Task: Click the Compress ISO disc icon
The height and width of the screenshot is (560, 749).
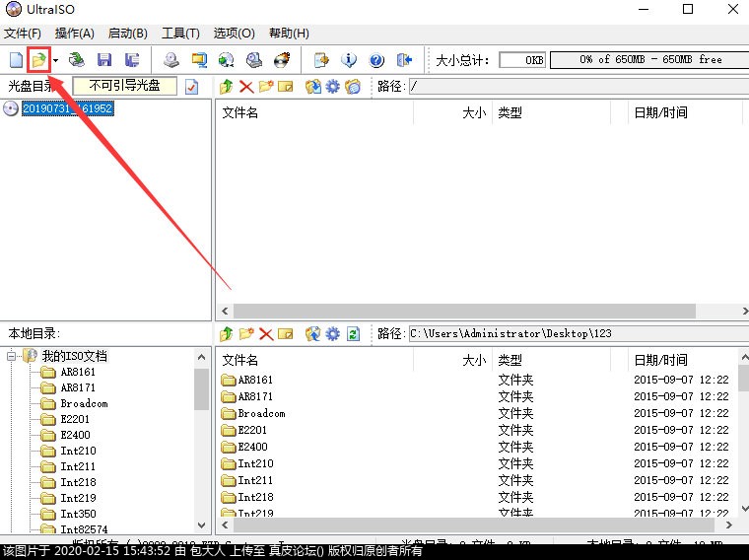Action: [x=227, y=60]
